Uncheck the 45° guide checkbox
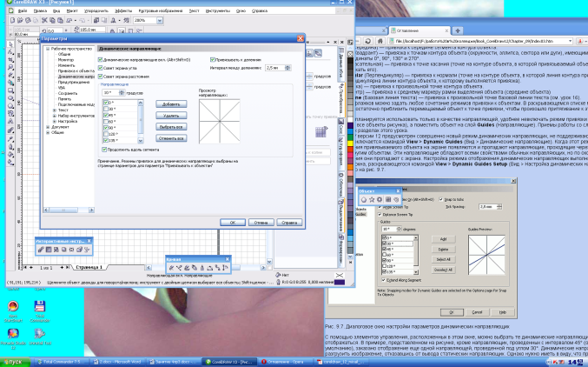This screenshot has height=367, width=588. coord(106,116)
